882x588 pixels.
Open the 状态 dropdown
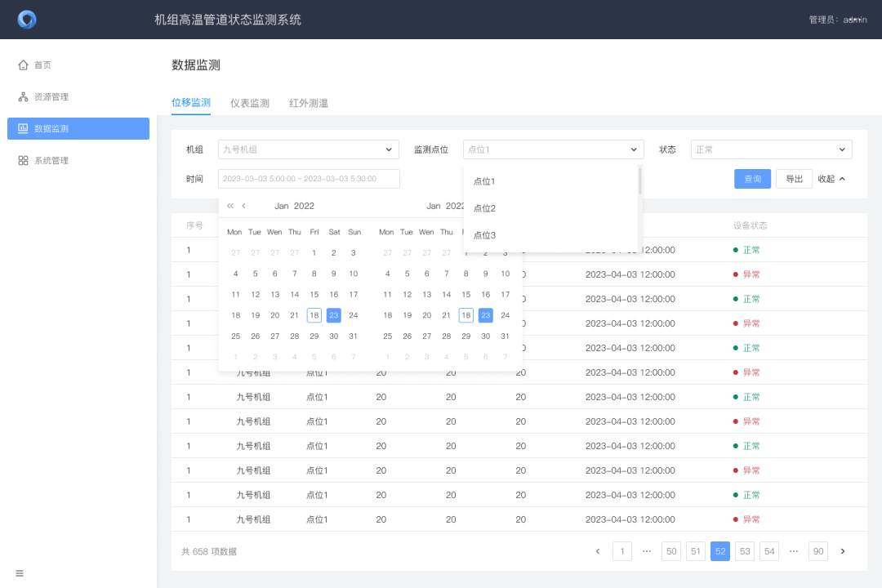pos(771,149)
